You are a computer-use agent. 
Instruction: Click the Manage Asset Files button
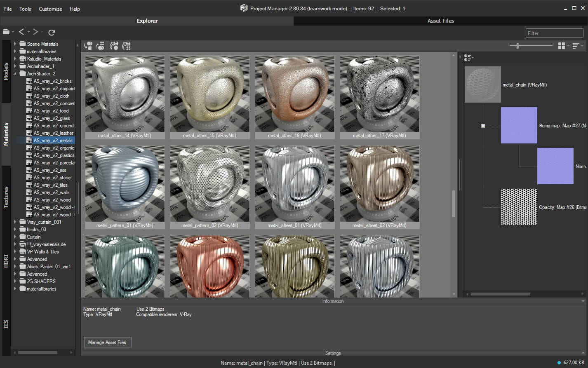107,342
